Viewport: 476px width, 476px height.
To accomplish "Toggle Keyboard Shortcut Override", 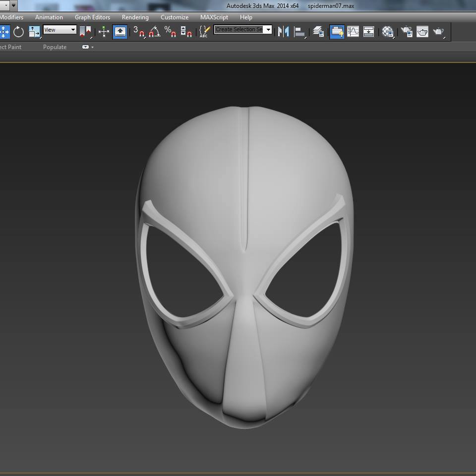I will tap(120, 32).
